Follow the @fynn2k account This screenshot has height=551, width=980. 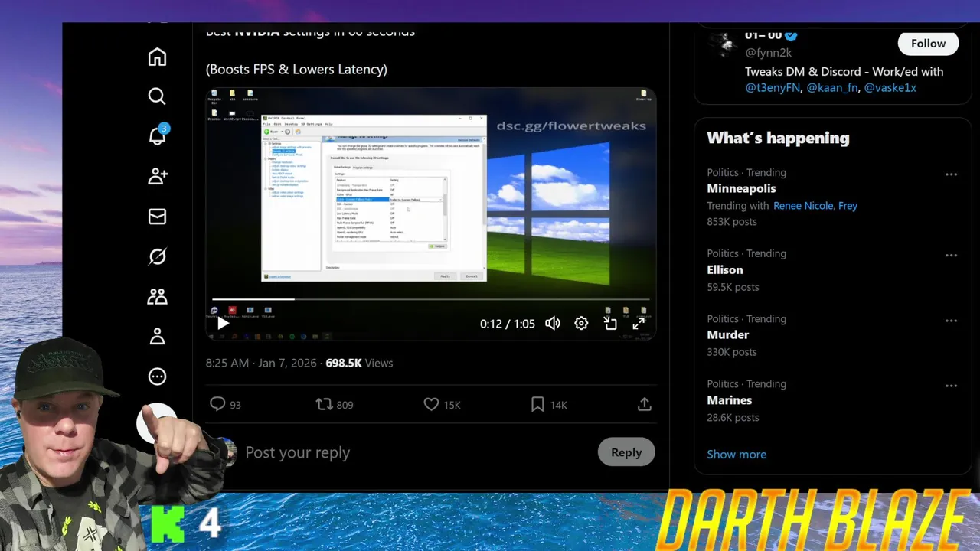point(928,44)
